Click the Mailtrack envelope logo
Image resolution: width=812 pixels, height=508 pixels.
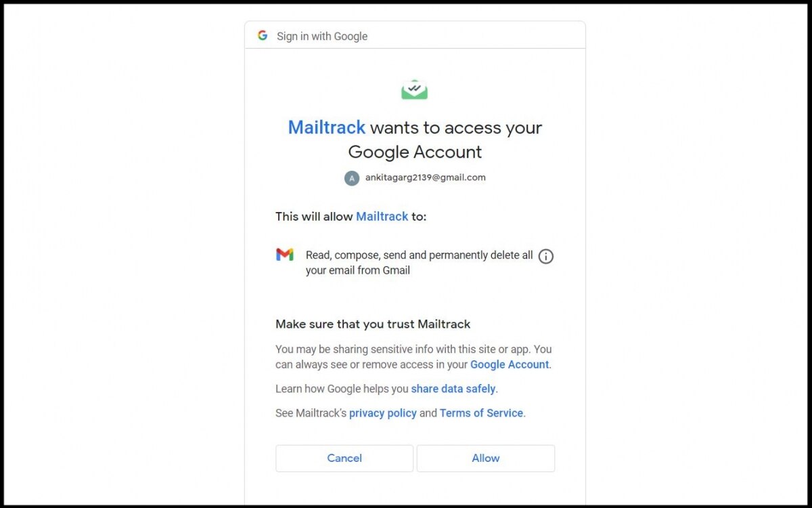(414, 89)
